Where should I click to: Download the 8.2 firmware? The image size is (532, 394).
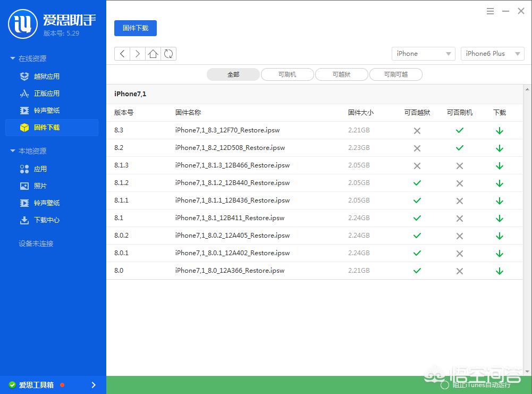click(500, 148)
